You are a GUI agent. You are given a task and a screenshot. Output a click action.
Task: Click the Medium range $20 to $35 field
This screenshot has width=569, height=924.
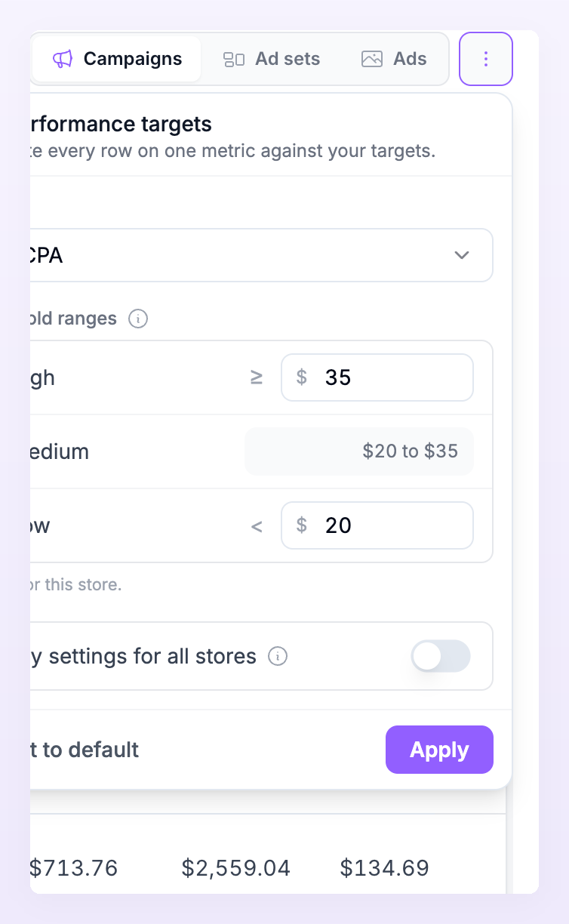coord(359,451)
